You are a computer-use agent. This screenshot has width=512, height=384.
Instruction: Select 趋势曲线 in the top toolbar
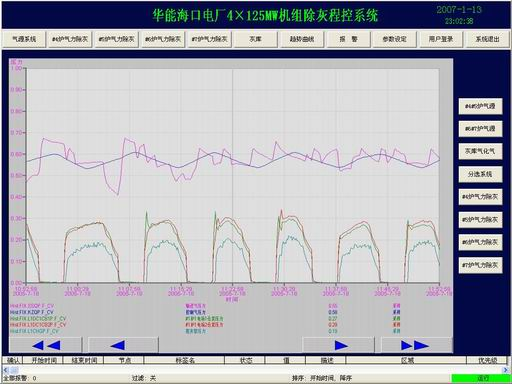coord(302,39)
